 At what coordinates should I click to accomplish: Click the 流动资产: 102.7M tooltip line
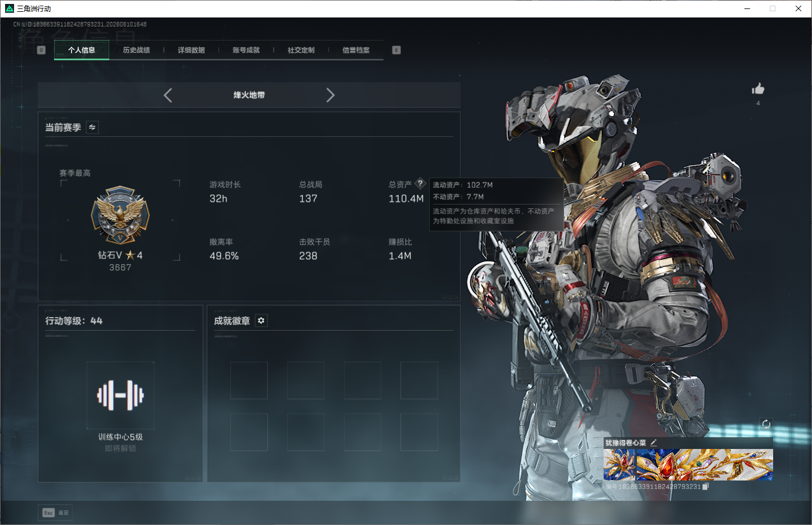point(463,185)
